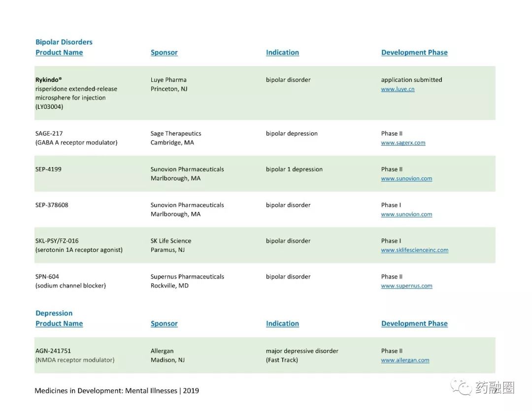Click the Depression section title

[54, 313]
